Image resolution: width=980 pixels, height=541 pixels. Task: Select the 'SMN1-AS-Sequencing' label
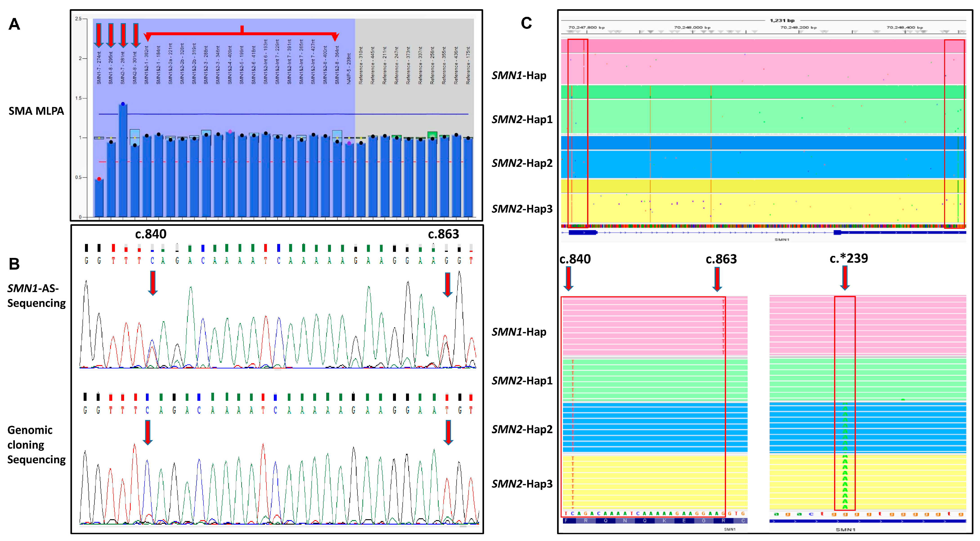coord(36,295)
